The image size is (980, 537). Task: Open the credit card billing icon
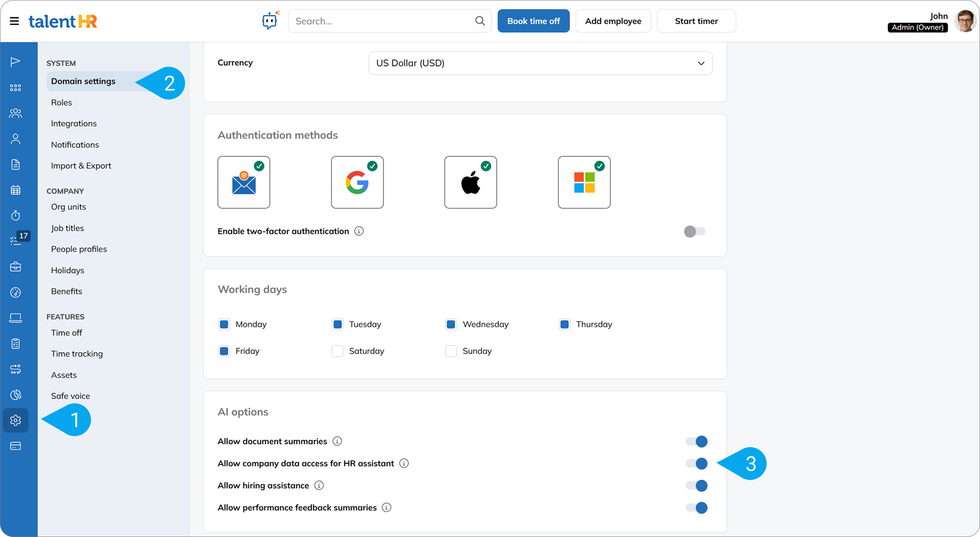point(15,446)
